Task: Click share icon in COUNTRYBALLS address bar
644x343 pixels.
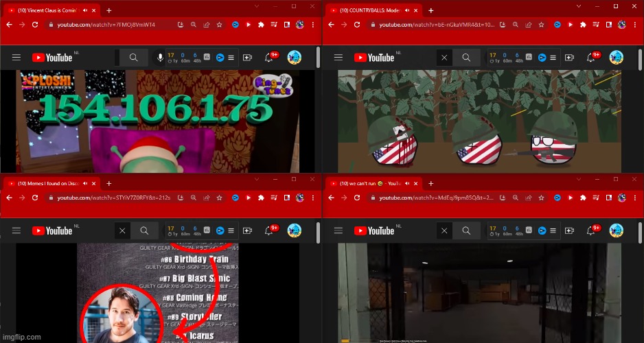Action: [528, 25]
